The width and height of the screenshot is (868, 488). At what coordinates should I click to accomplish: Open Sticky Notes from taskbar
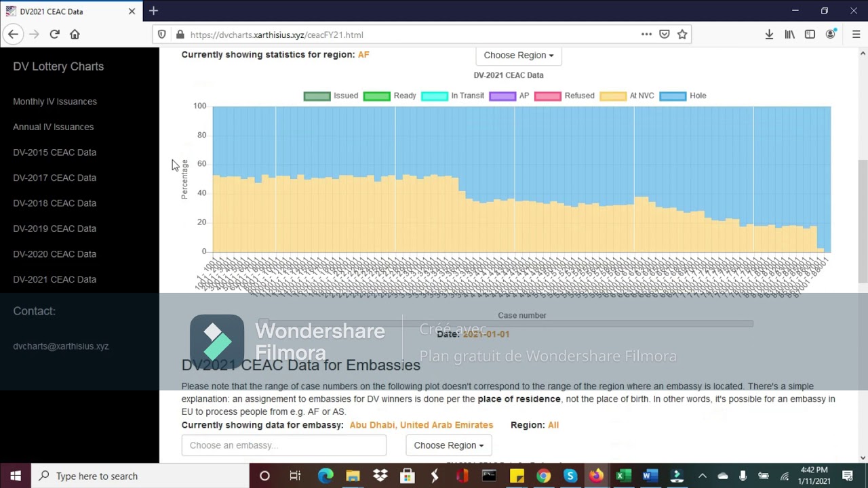[x=517, y=476]
